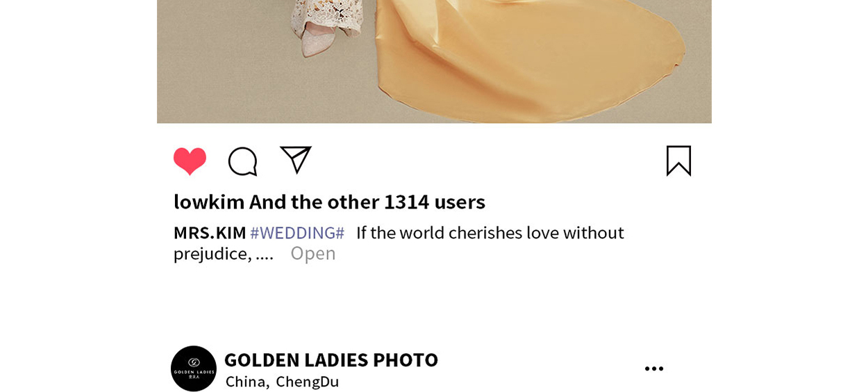View the lowkim user profile
Viewport: 868px width, 392px height.
pyautogui.click(x=209, y=202)
